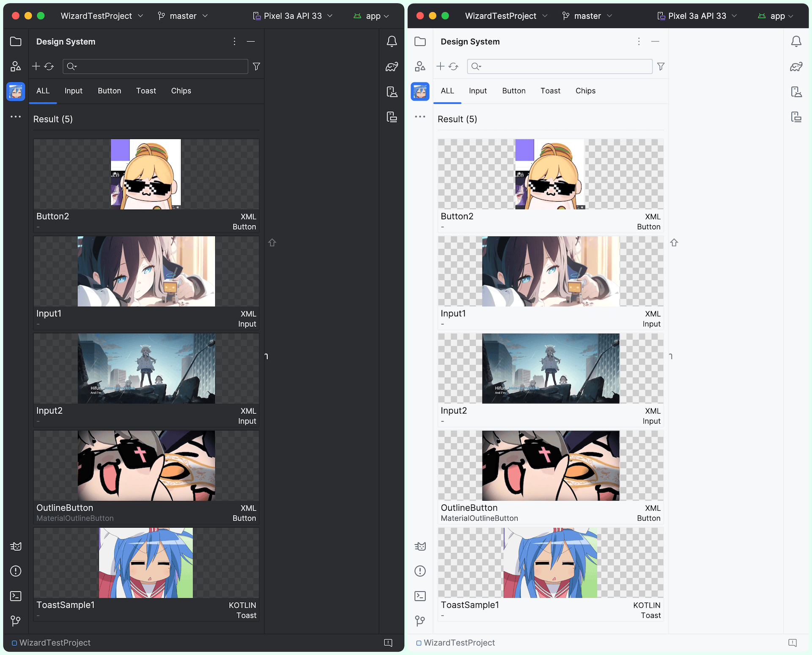This screenshot has width=812, height=655.
Task: Open ToastSample1 thumbnail in dark window
Action: tap(146, 563)
